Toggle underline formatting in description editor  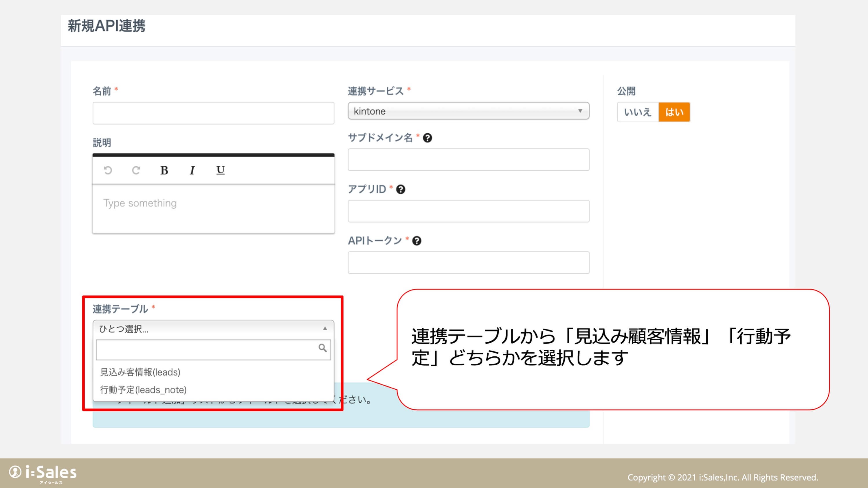coord(220,170)
